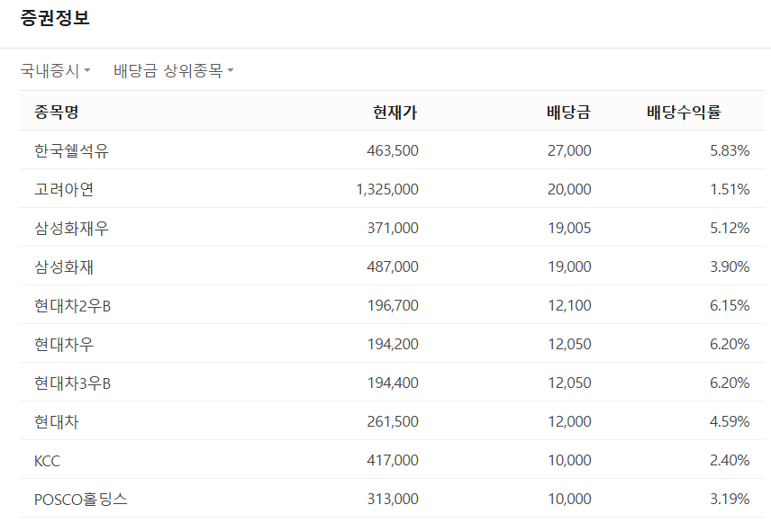
Task: Select the price 196,700
Action: 393,305
